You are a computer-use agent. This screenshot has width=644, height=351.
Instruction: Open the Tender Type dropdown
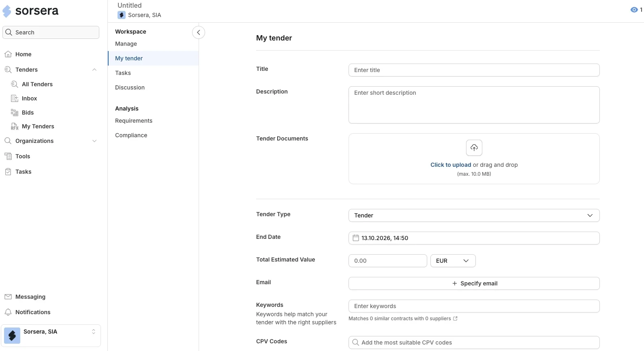(474, 215)
